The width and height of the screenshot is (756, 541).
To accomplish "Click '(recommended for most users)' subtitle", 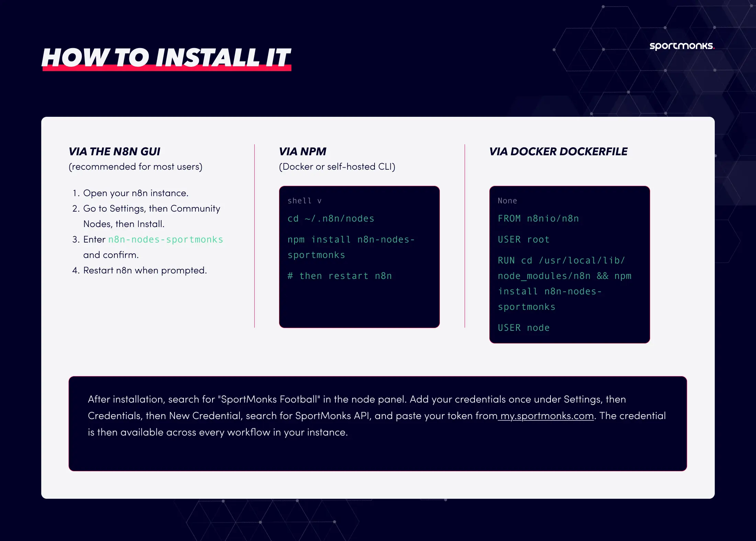I will pyautogui.click(x=135, y=167).
